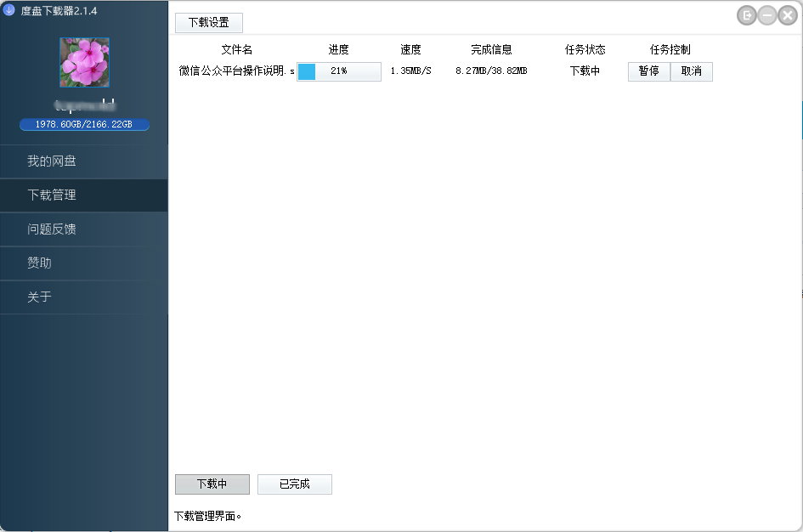This screenshot has width=803, height=532.
Task: Close the 度盘下载器 window
Action: point(788,15)
